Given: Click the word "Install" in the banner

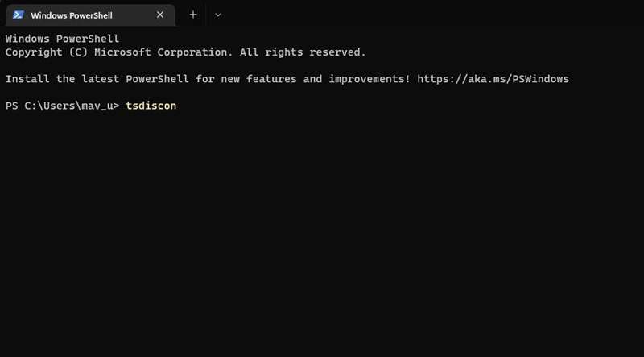Looking at the screenshot, I should pos(27,79).
